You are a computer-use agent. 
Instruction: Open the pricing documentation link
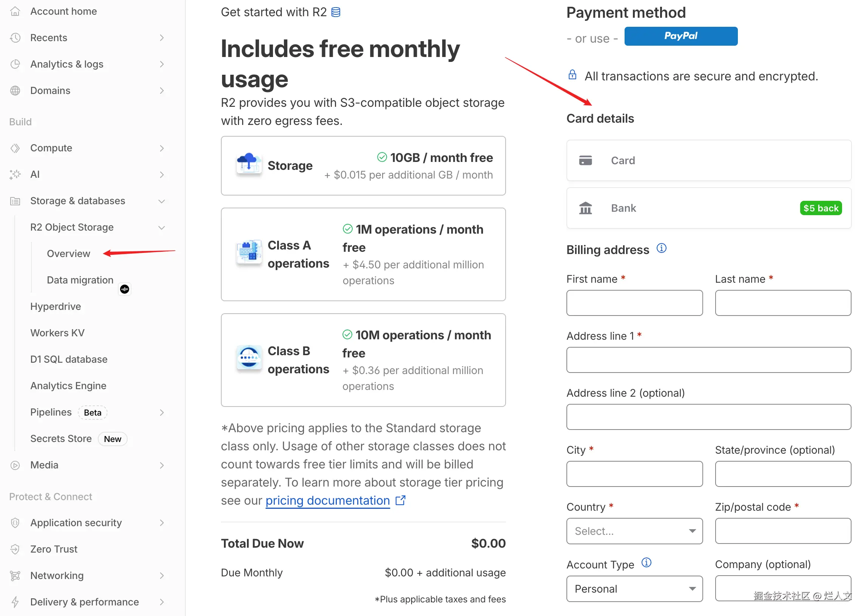click(327, 501)
